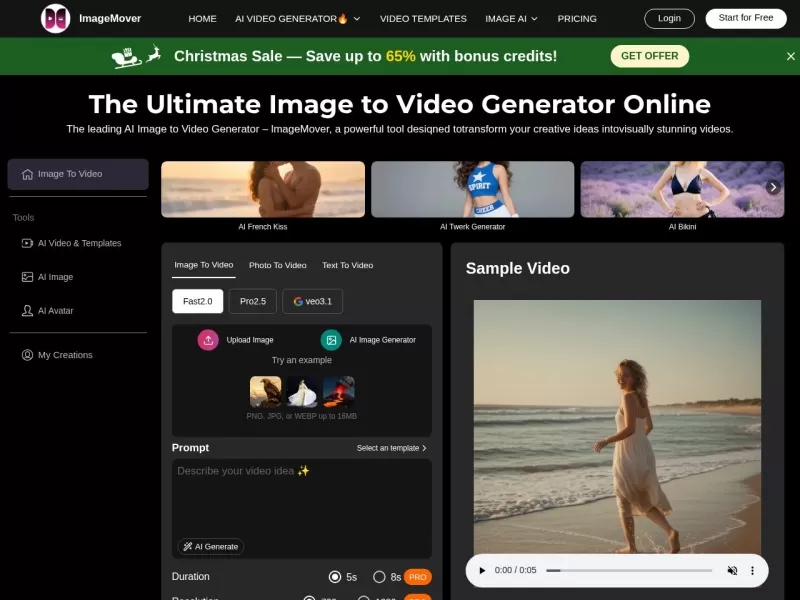Unmute the sample video
This screenshot has width=800, height=600.
[732, 570]
